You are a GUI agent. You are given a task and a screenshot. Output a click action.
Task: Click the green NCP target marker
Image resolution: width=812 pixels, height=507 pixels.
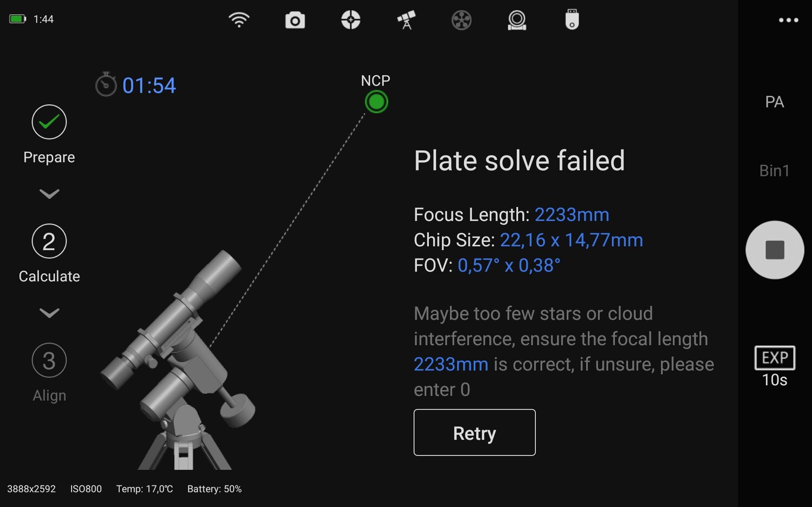point(376,101)
